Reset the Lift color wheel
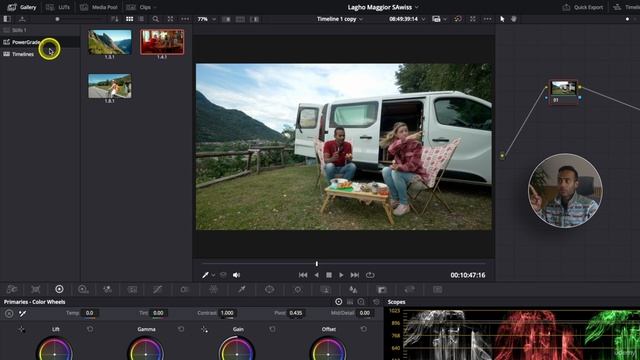The height and width of the screenshot is (360, 640). tap(90, 329)
